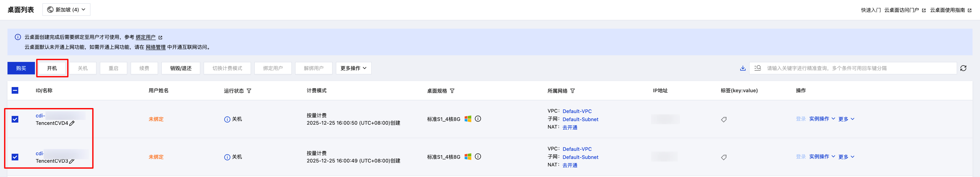Image resolution: width=980 pixels, height=177 pixels.
Task: Expand the 更多操作 dropdown
Action: tap(353, 68)
